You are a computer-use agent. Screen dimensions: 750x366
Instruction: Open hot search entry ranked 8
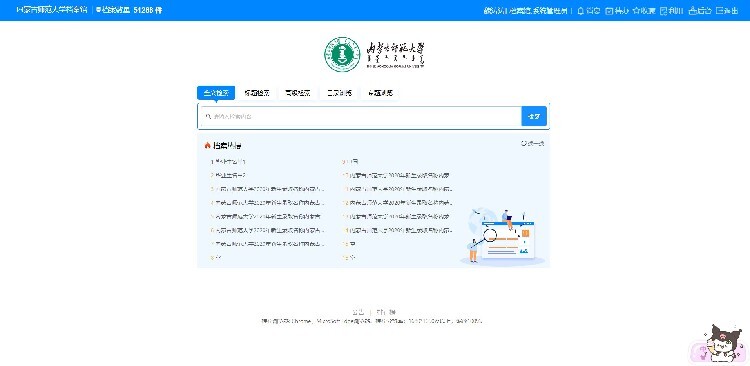(x=216, y=257)
